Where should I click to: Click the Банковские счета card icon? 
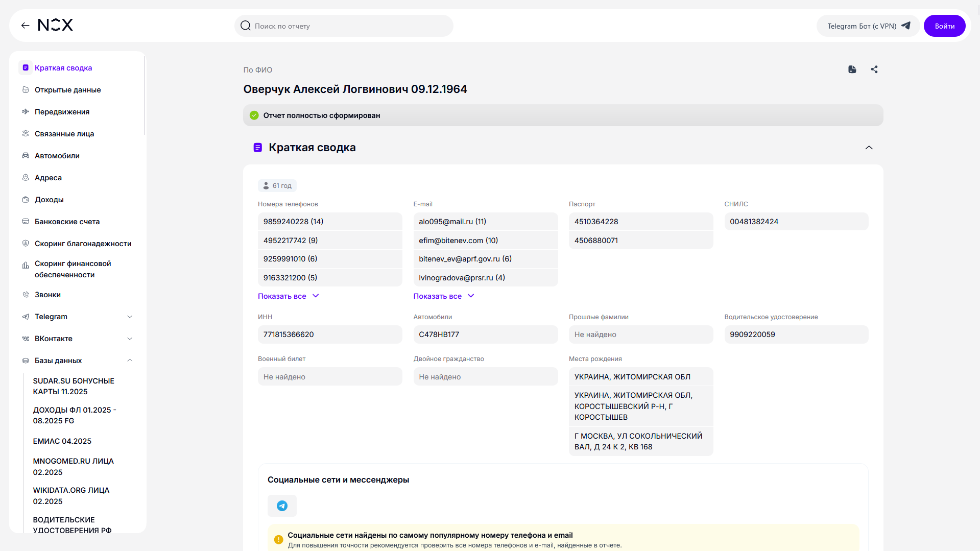[26, 221]
